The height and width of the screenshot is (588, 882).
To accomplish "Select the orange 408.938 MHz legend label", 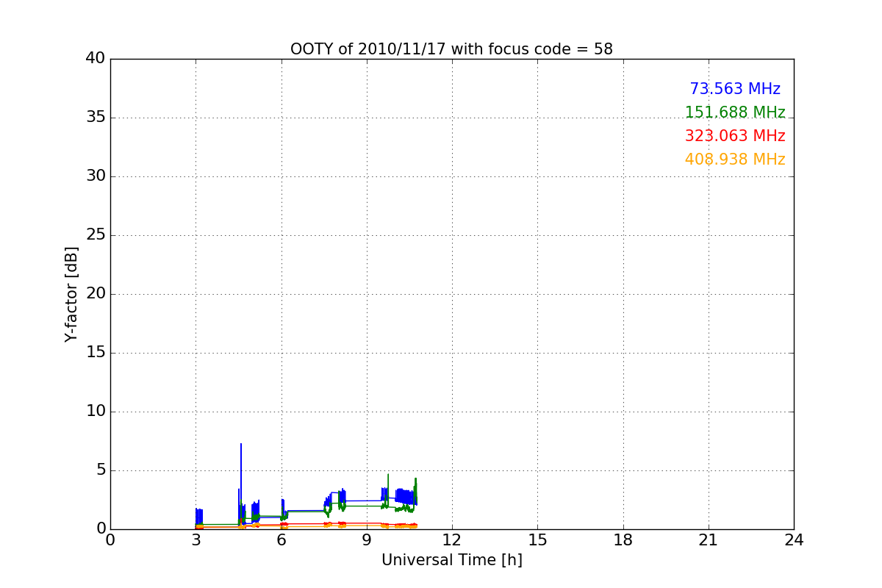I will click(735, 159).
